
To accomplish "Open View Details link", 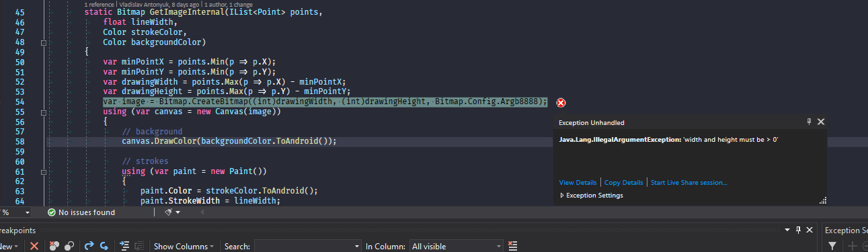I will pyautogui.click(x=578, y=183).
